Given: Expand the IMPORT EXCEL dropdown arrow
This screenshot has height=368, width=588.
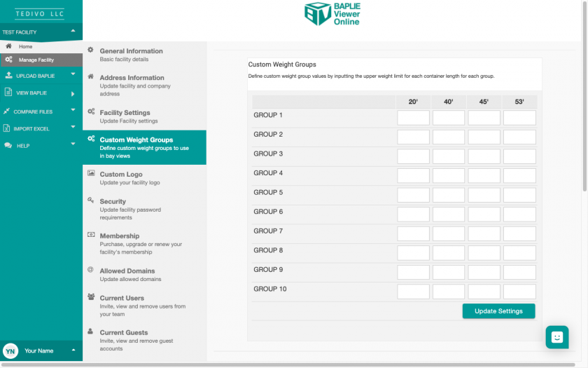Looking at the screenshot, I should click(x=73, y=127).
